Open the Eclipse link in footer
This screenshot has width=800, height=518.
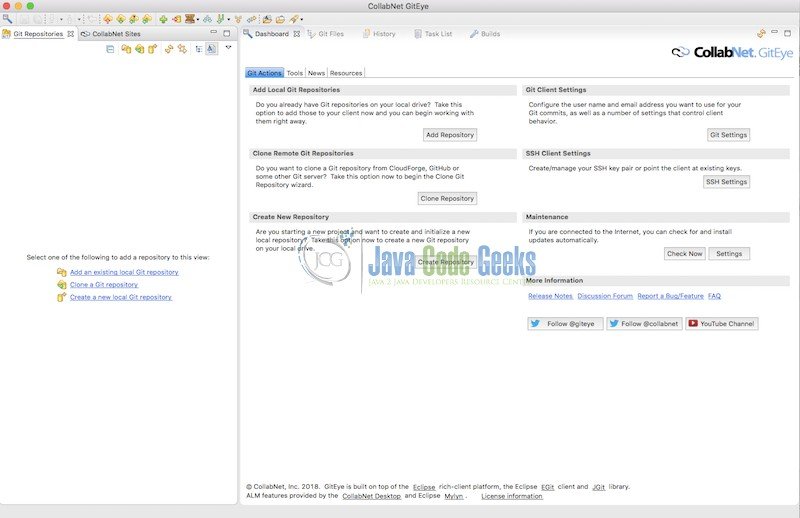click(424, 487)
